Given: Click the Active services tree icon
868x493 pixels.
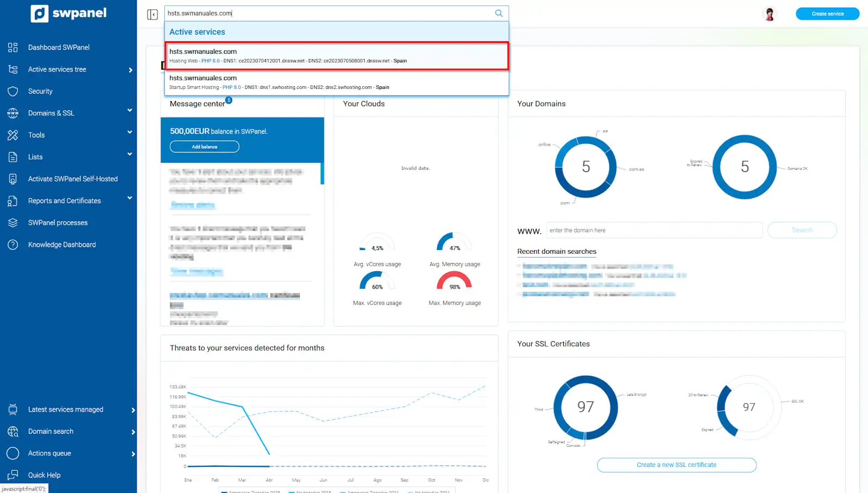Looking at the screenshot, I should (13, 69).
